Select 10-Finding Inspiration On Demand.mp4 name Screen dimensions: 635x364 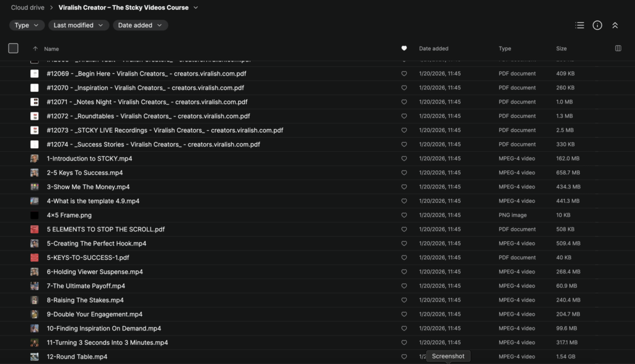pos(104,329)
